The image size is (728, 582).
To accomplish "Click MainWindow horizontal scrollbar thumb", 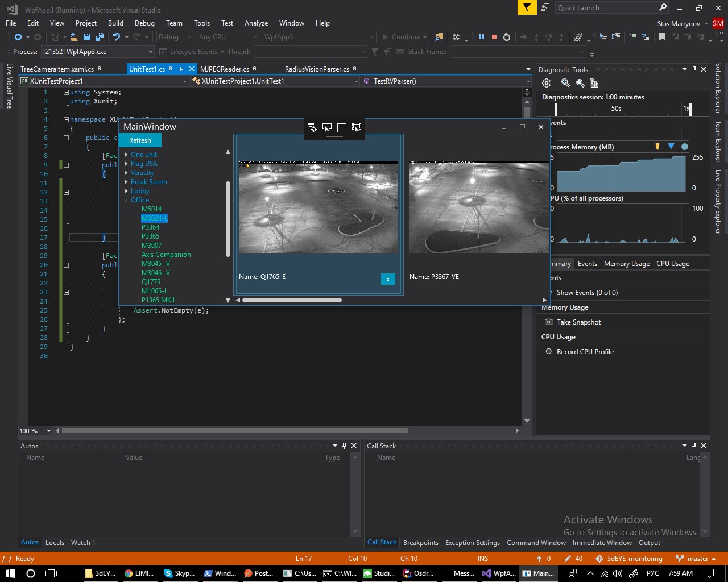I will (x=292, y=300).
